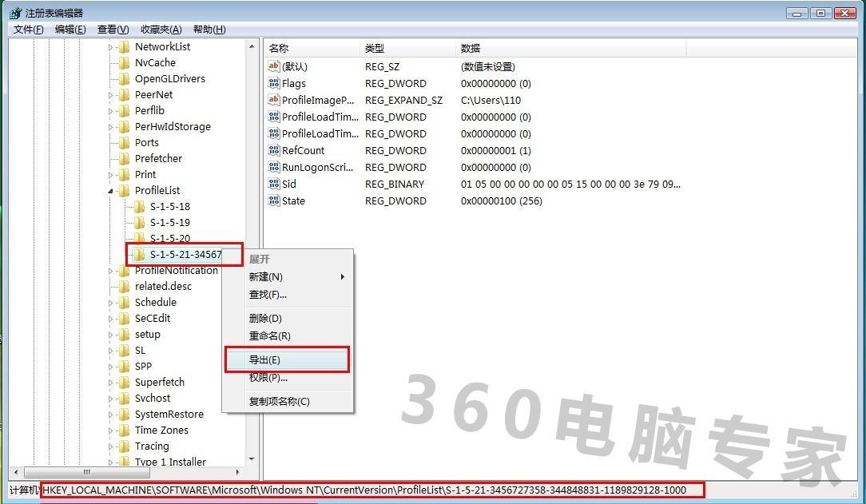Viewport: 866px width, 504px height.
Task: Click the DWORD icon next to State
Action: [275, 200]
